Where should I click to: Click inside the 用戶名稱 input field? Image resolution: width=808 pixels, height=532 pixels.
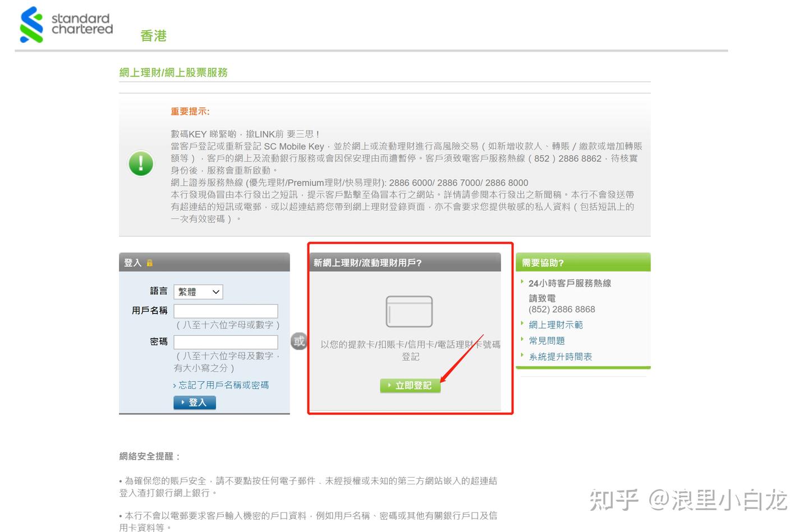[x=226, y=311]
